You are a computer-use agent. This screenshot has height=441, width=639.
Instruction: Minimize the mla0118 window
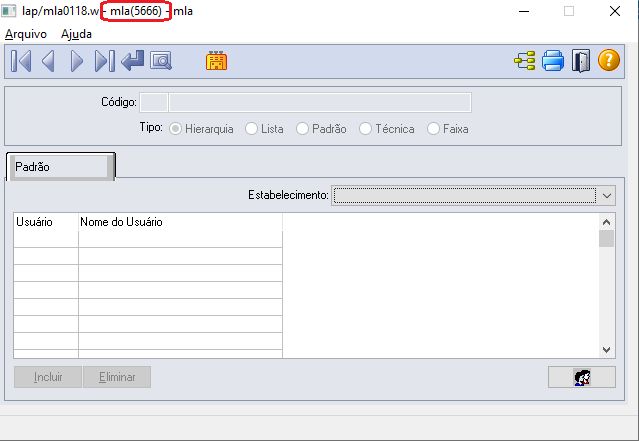click(524, 11)
